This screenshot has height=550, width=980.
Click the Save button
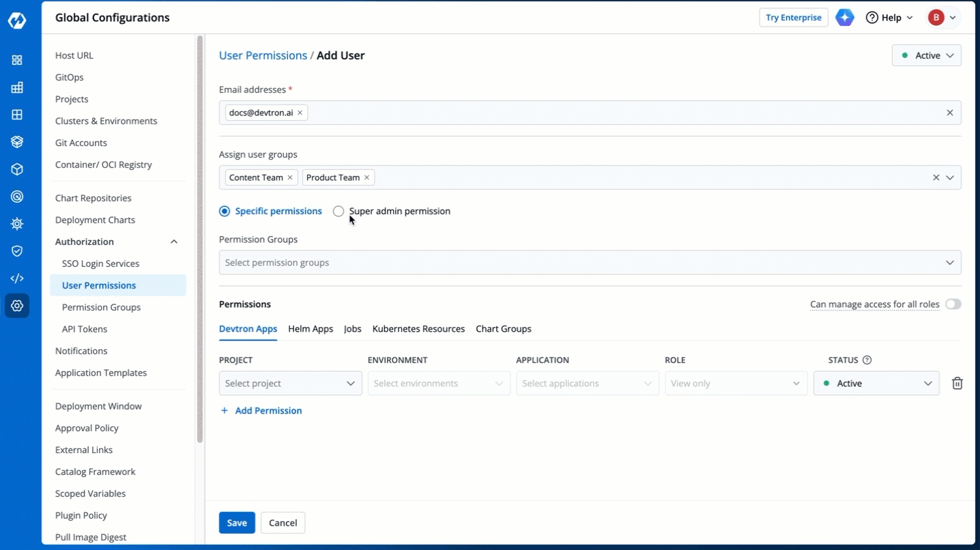pos(237,523)
